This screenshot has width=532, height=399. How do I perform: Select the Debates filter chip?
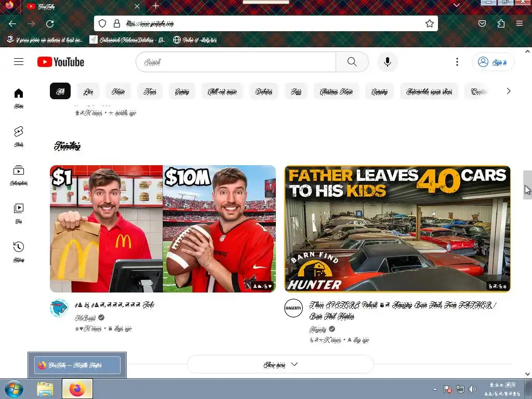click(x=264, y=91)
